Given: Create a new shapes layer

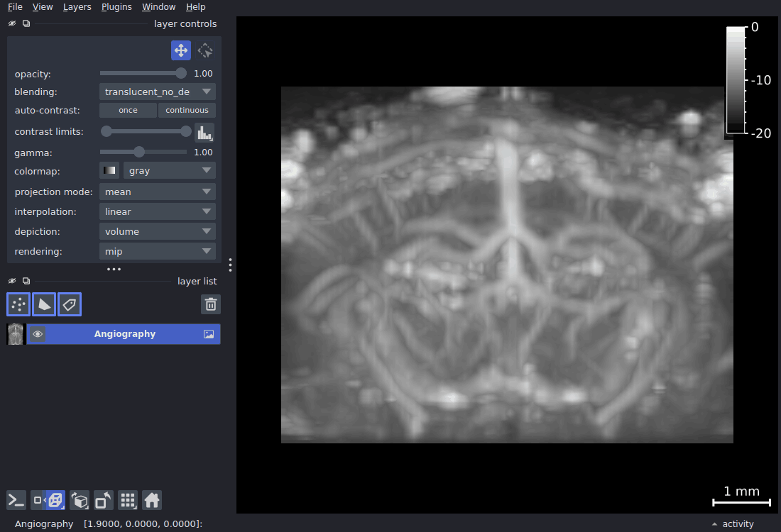Looking at the screenshot, I should pyautogui.click(x=44, y=304).
